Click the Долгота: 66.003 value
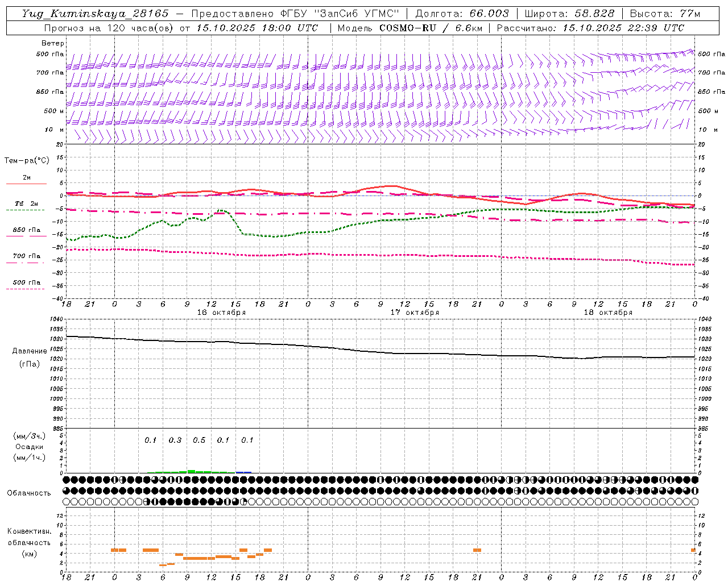The height and width of the screenshot is (582, 728). point(462,14)
